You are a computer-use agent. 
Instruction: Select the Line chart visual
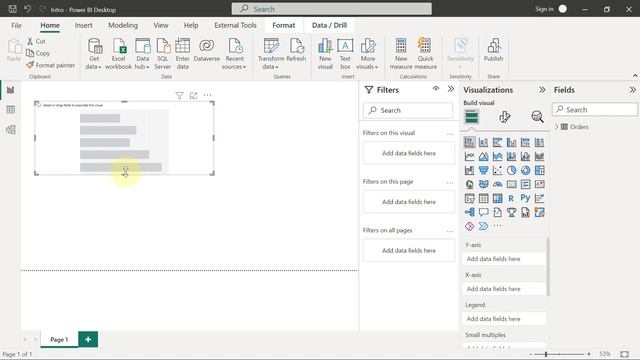pyautogui.click(x=469, y=156)
